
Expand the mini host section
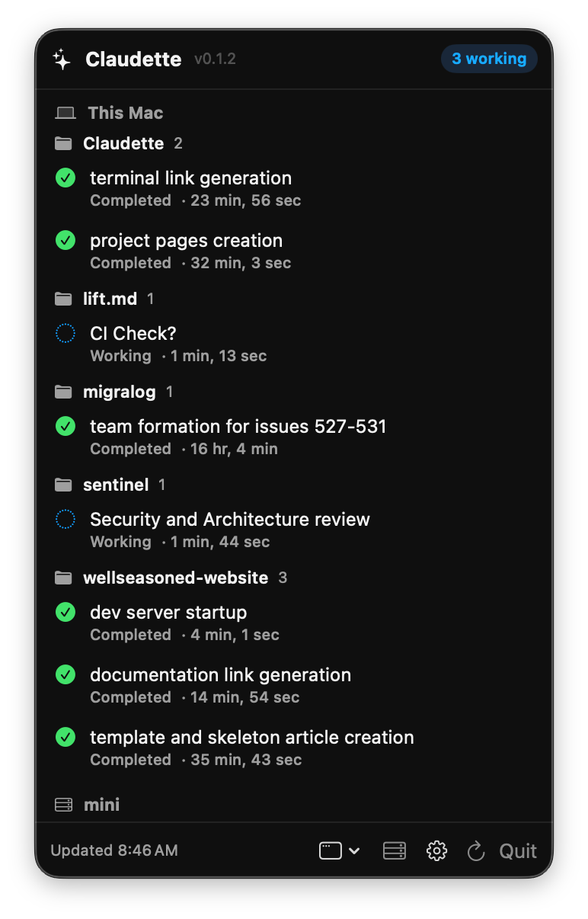point(88,805)
